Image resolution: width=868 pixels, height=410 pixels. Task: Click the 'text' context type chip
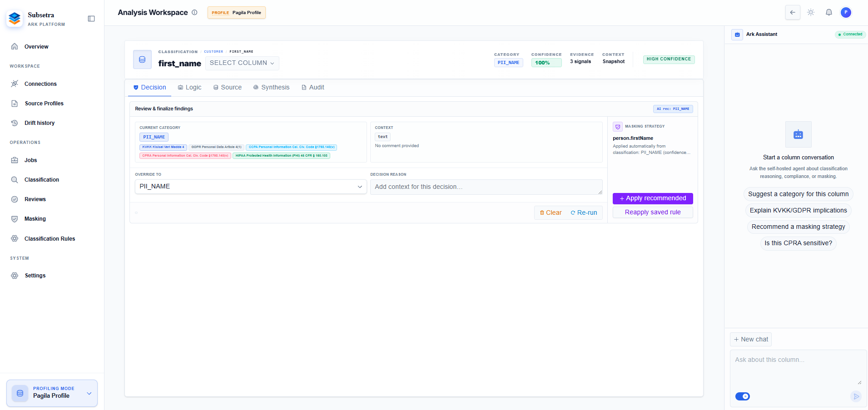[383, 137]
